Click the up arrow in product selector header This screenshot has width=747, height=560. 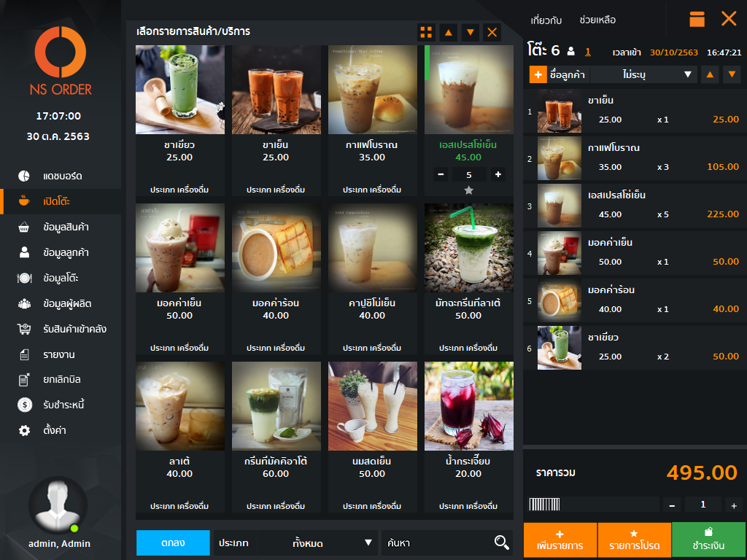(x=449, y=32)
